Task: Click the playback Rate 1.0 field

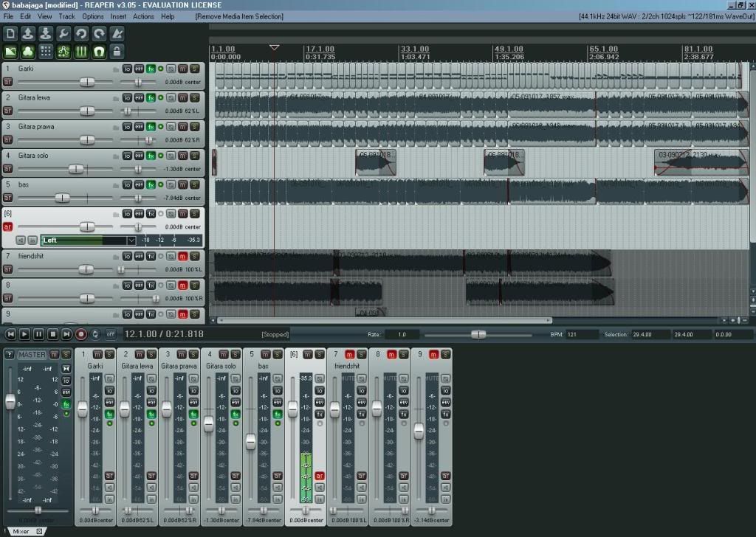Action: click(x=402, y=334)
